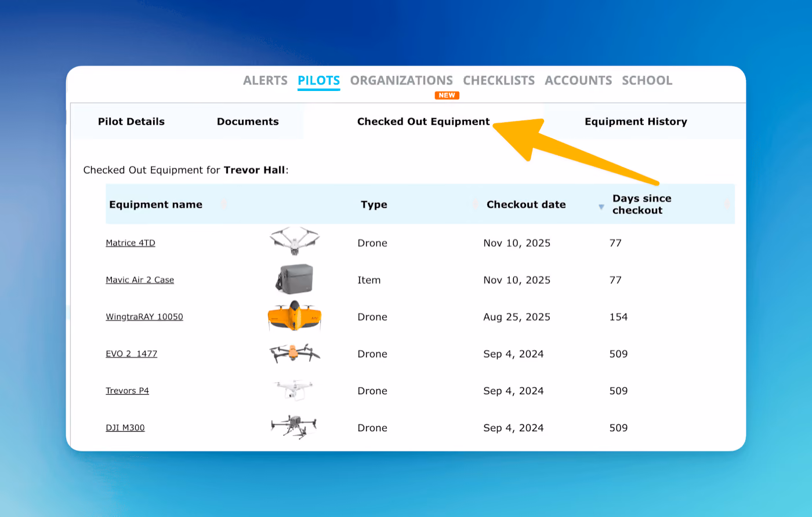Go to the ORGANIZATIONS tab
Viewport: 812px width, 517px height.
(401, 81)
